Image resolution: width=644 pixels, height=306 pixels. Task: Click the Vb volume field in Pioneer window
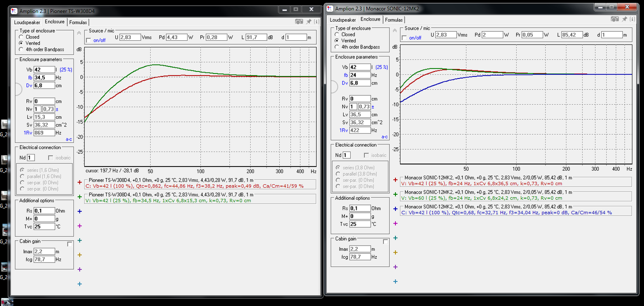click(45, 69)
